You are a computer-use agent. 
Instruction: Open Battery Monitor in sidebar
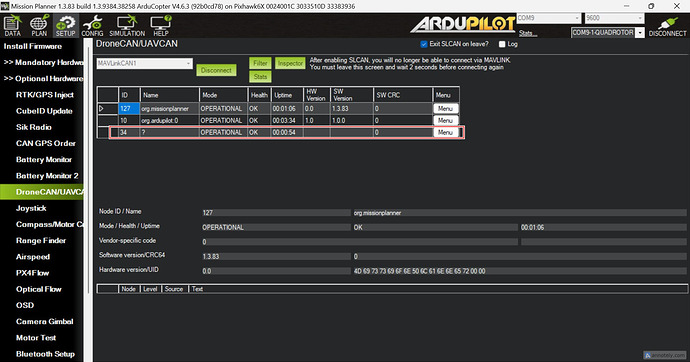pos(44,160)
